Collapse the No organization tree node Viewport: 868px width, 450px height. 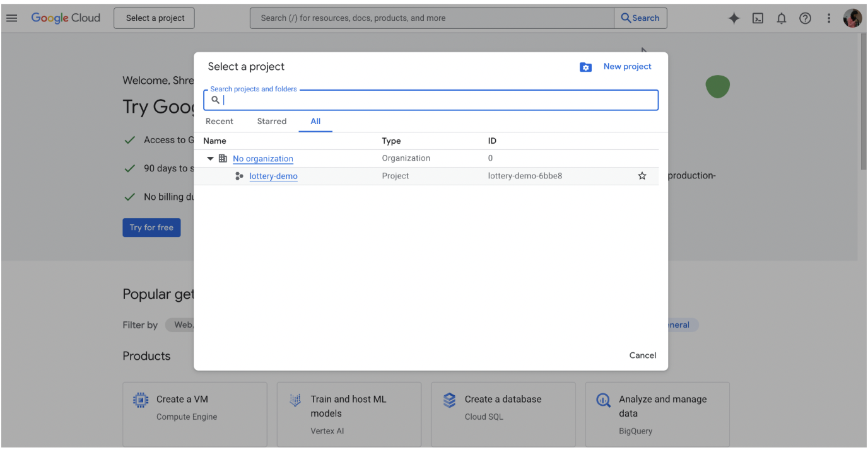(211, 159)
